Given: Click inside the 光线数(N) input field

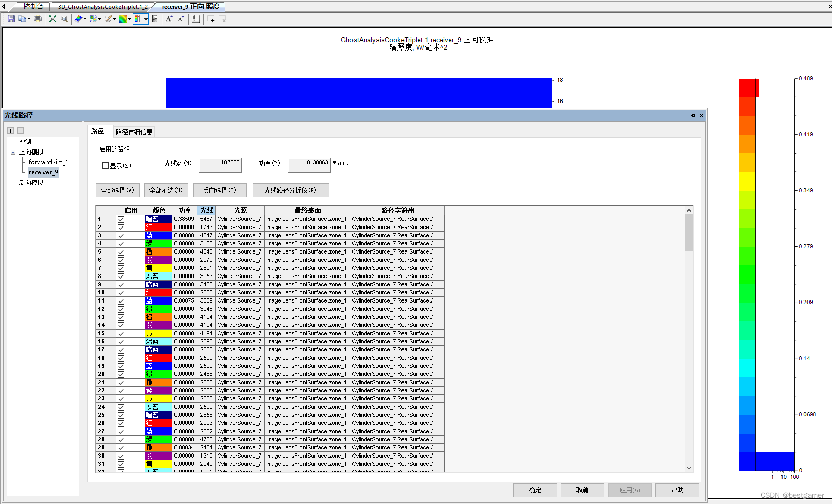Looking at the screenshot, I should (x=220, y=164).
